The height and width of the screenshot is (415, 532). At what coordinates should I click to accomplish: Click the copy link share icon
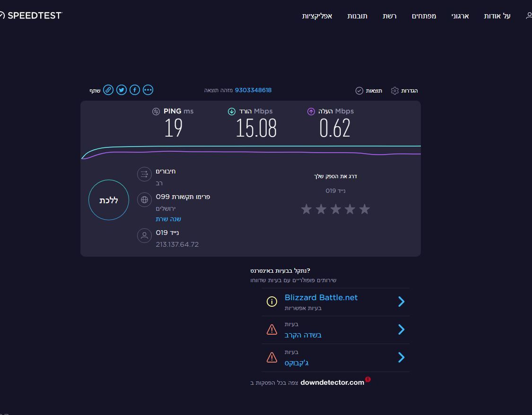point(108,90)
